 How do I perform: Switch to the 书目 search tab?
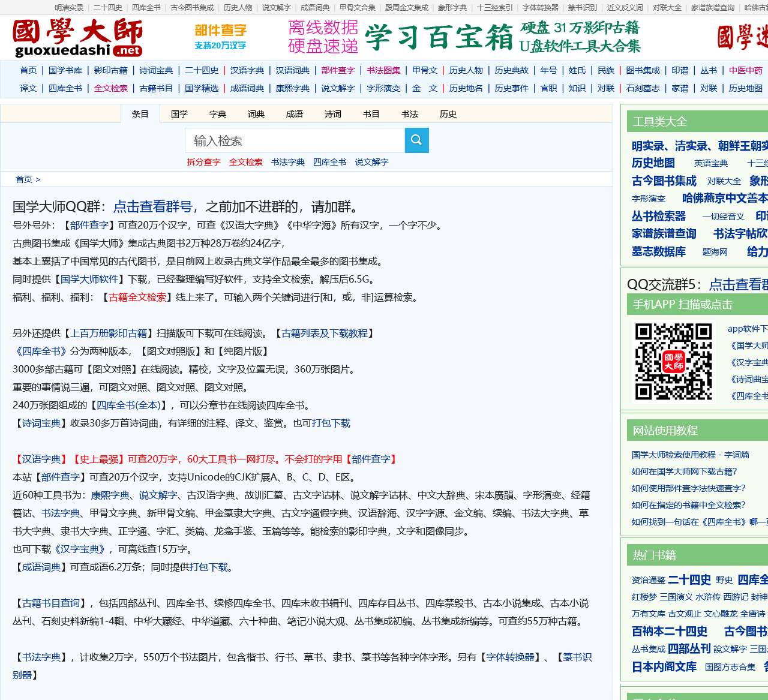371,114
